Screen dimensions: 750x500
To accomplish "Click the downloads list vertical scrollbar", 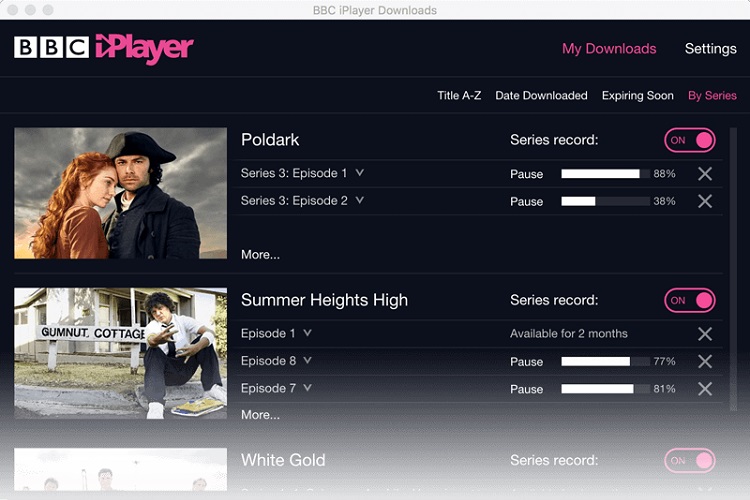I will coord(733,269).
